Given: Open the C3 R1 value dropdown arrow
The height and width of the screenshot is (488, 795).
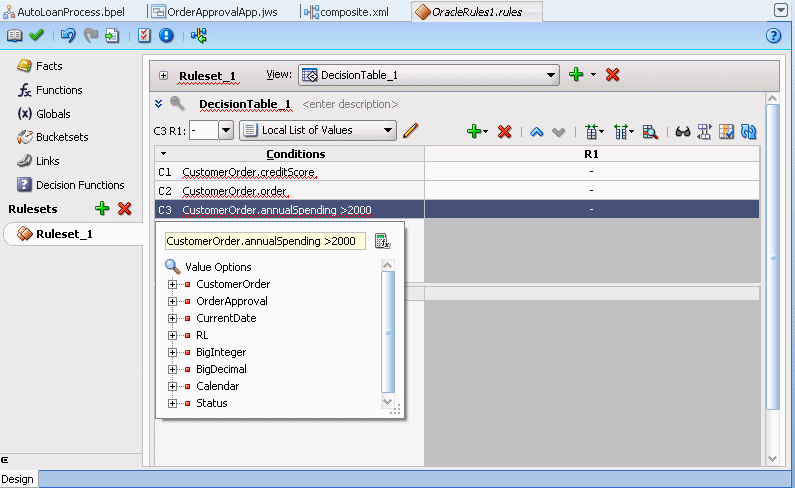Looking at the screenshot, I should 226,130.
